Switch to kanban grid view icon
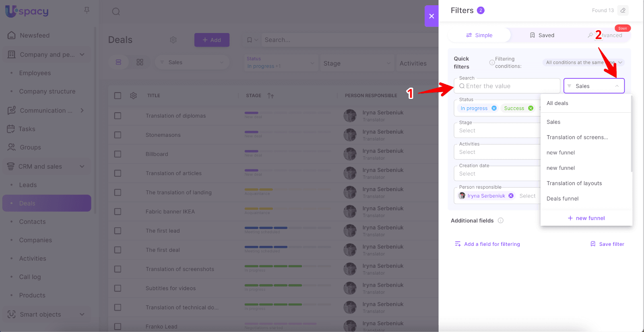 click(140, 62)
